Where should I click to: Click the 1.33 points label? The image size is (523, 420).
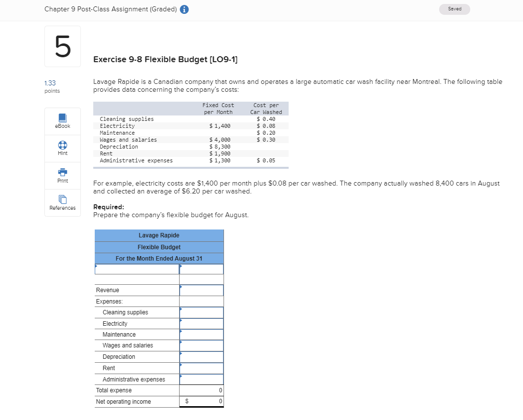pyautogui.click(x=52, y=87)
